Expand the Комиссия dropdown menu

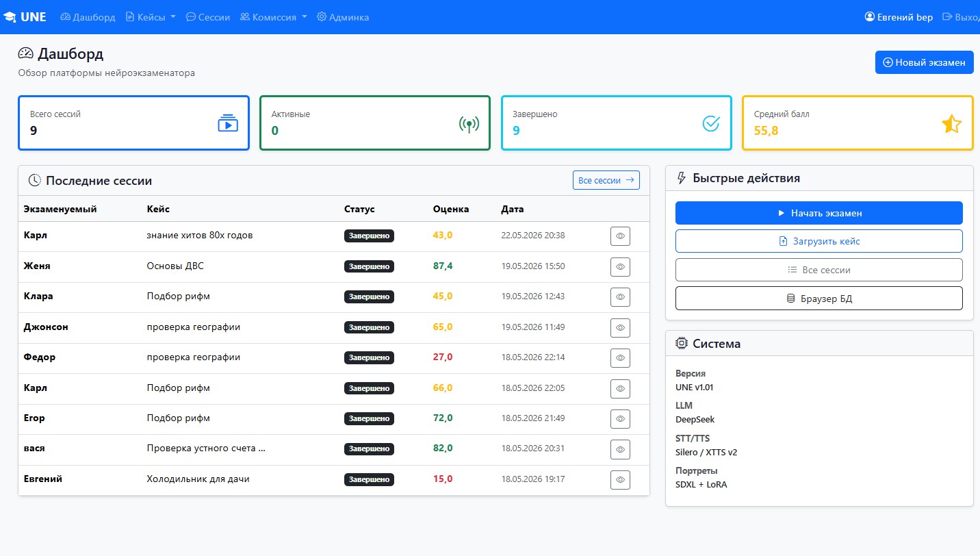click(x=273, y=17)
